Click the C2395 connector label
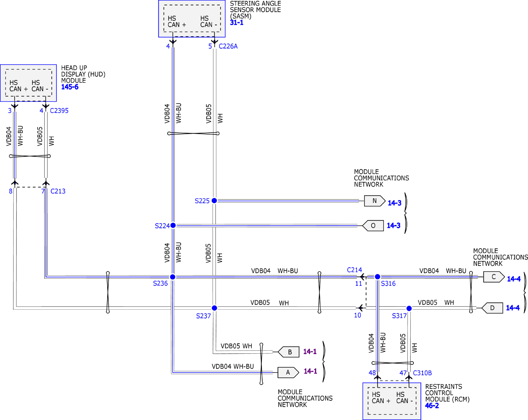The image size is (528, 420). coord(59,111)
